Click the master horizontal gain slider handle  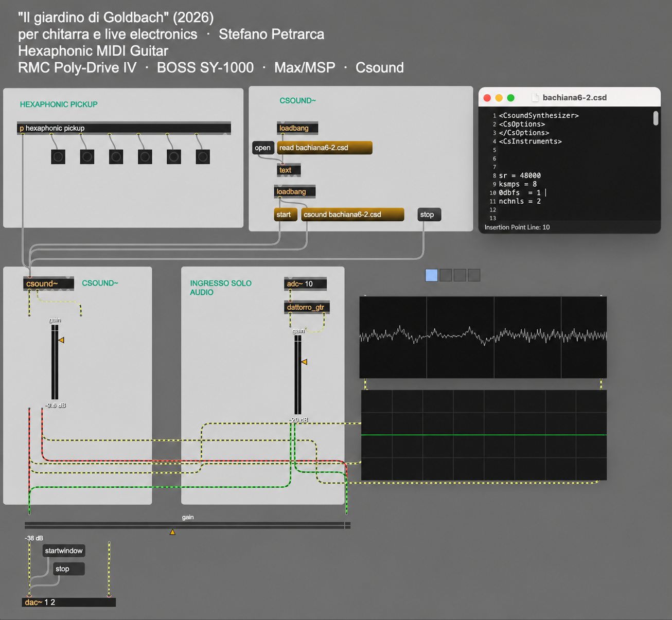coord(172,532)
